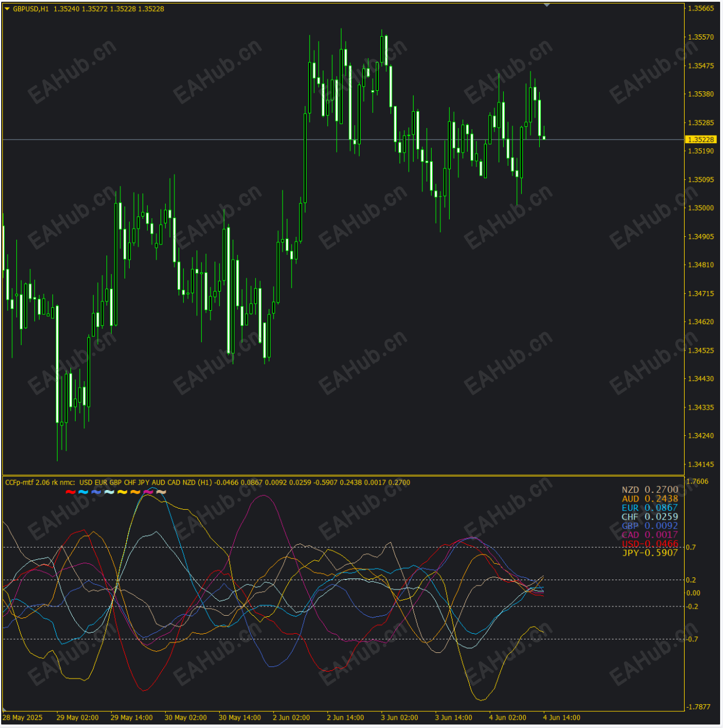
Task: Click the CHF 0.0259 strength readout
Action: pyautogui.click(x=650, y=517)
